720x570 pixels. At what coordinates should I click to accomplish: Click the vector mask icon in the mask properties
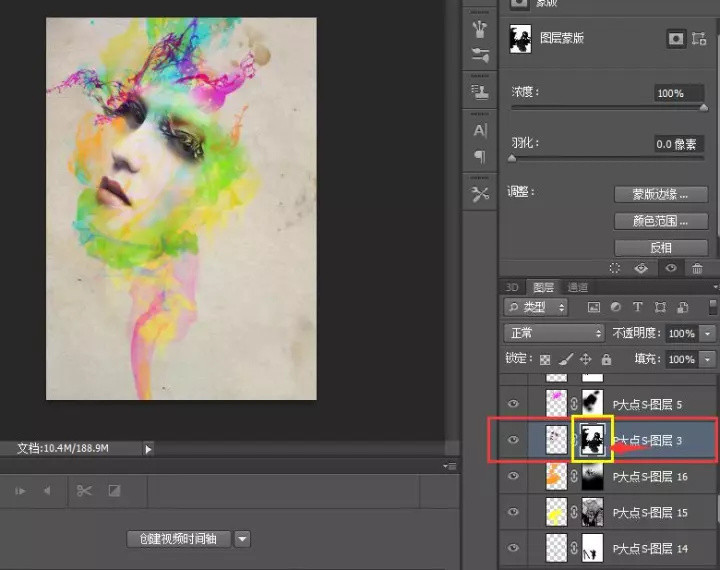699,38
